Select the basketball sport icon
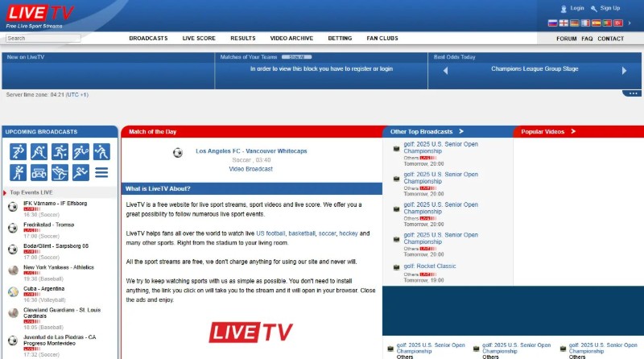Viewport: 644px width, 359px height. (60, 151)
